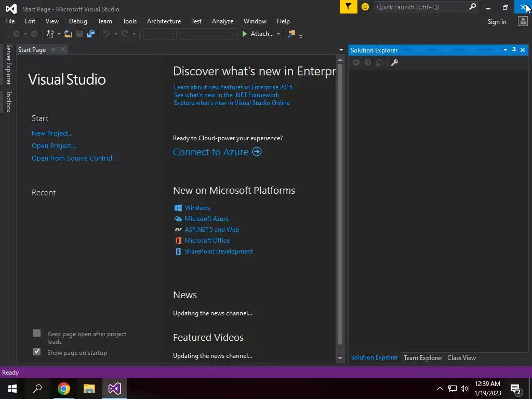532x399 pixels.
Task: Click the feedback smiley icon
Action: (365, 7)
